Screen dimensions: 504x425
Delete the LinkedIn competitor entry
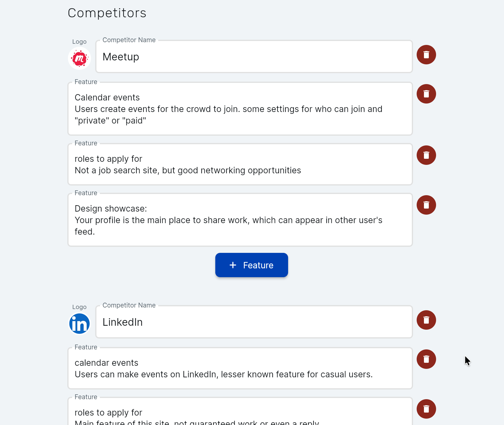426,320
